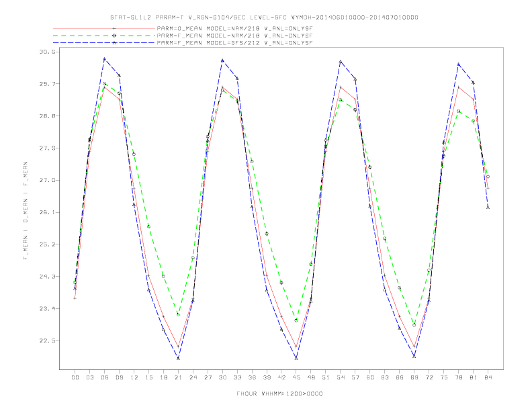Click the 21 forecast hour tick label
532x411 pixels.
tap(179, 377)
